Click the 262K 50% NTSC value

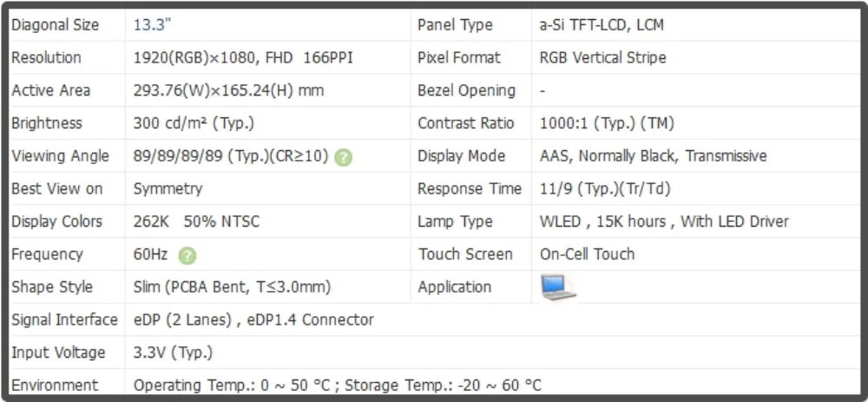click(196, 221)
